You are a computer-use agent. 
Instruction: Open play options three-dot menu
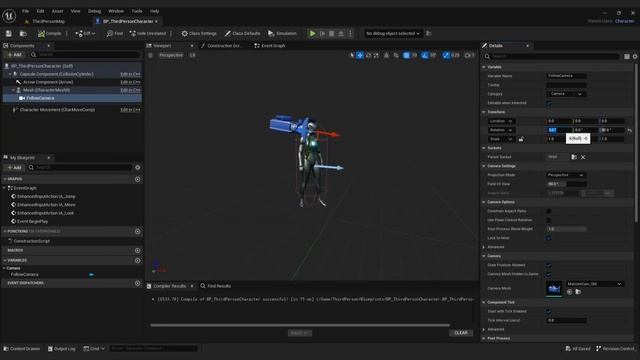(x=350, y=33)
